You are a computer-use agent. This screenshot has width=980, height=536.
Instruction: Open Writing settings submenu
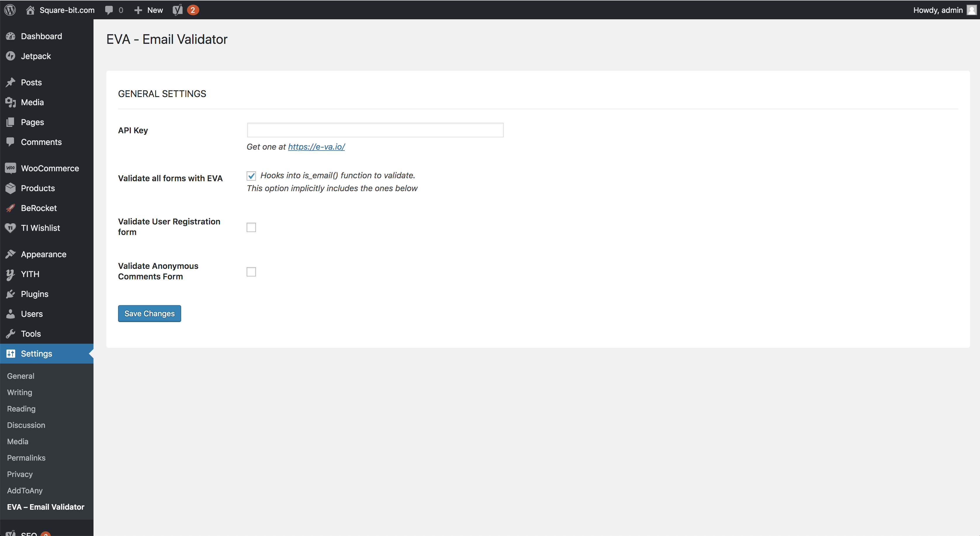19,392
